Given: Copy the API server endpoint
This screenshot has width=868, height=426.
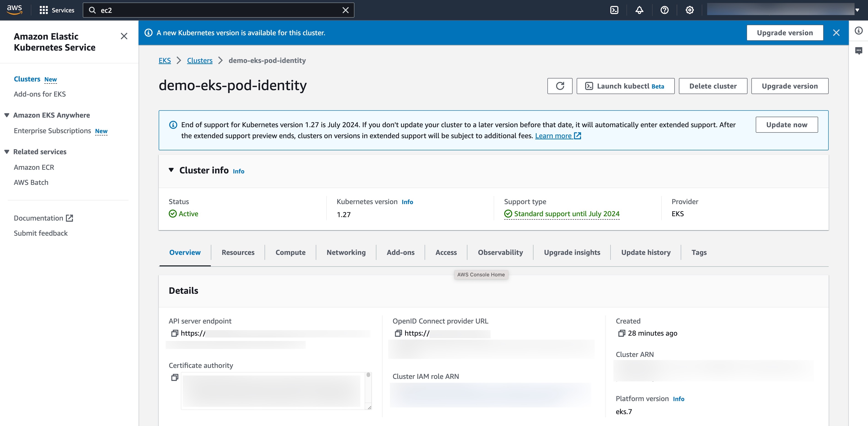Looking at the screenshot, I should [x=174, y=333].
